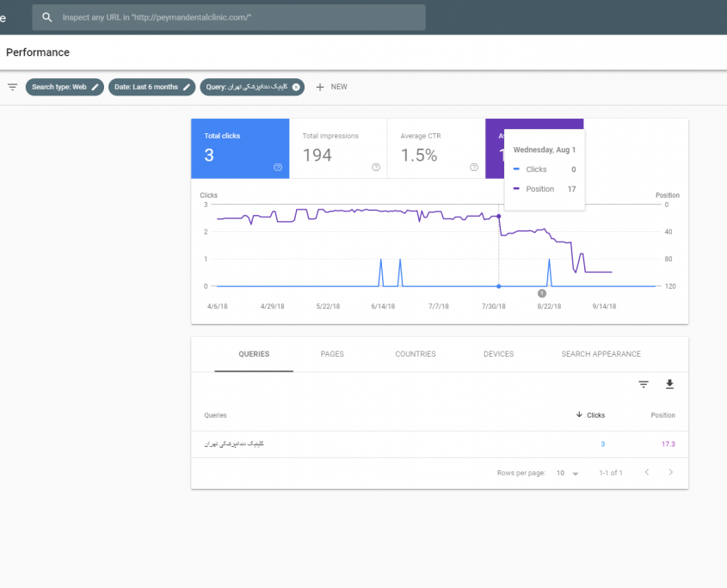Open help for Total clicks
Image resolution: width=727 pixels, height=588 pixels.
point(278,168)
